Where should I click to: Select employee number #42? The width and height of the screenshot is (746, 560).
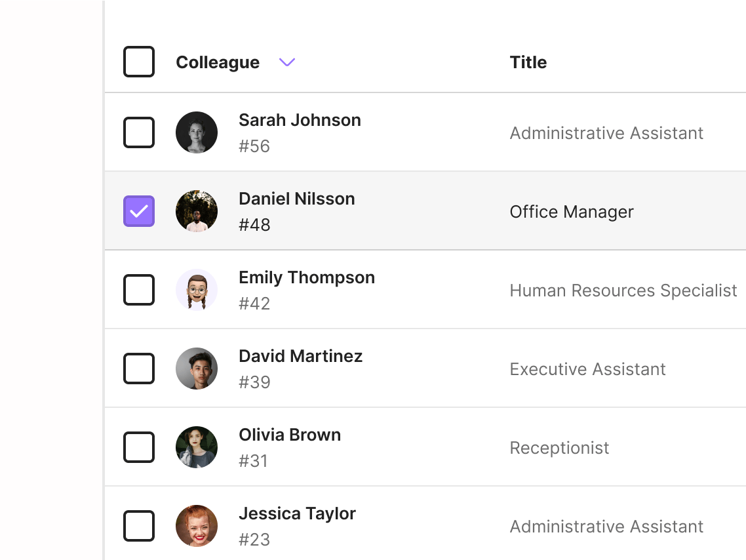click(254, 303)
